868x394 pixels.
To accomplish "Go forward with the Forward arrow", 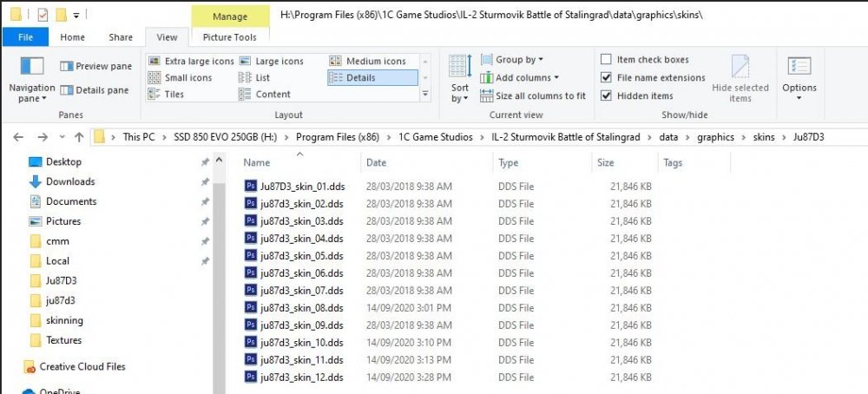I will 42,136.
